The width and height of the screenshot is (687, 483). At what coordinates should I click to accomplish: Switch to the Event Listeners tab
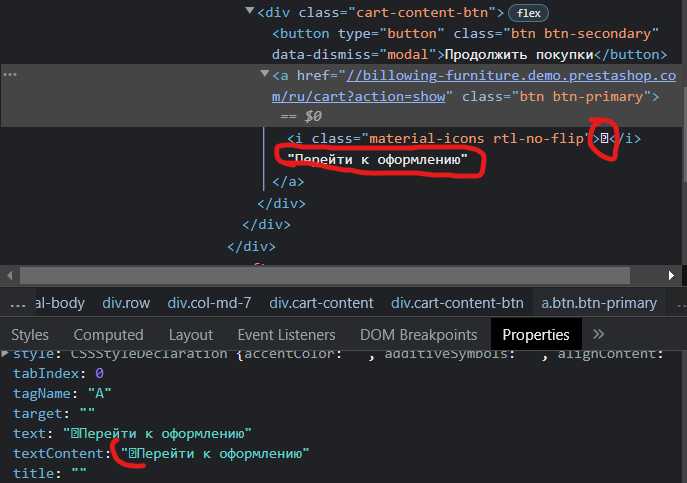pyautogui.click(x=286, y=335)
